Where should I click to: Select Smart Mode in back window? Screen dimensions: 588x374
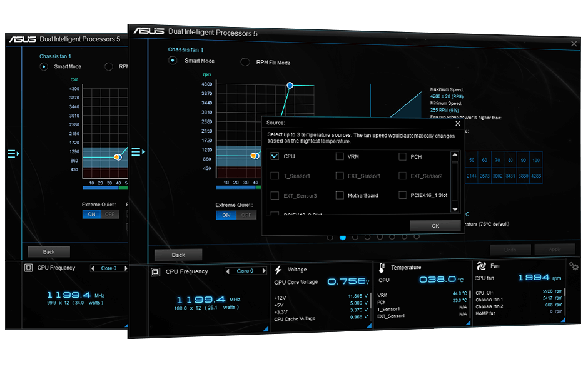[44, 67]
